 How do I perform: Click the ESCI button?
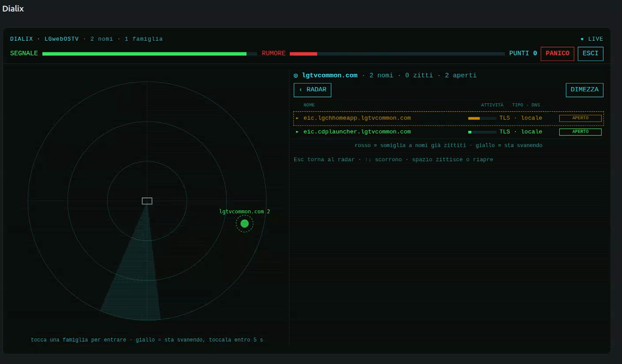click(x=590, y=54)
